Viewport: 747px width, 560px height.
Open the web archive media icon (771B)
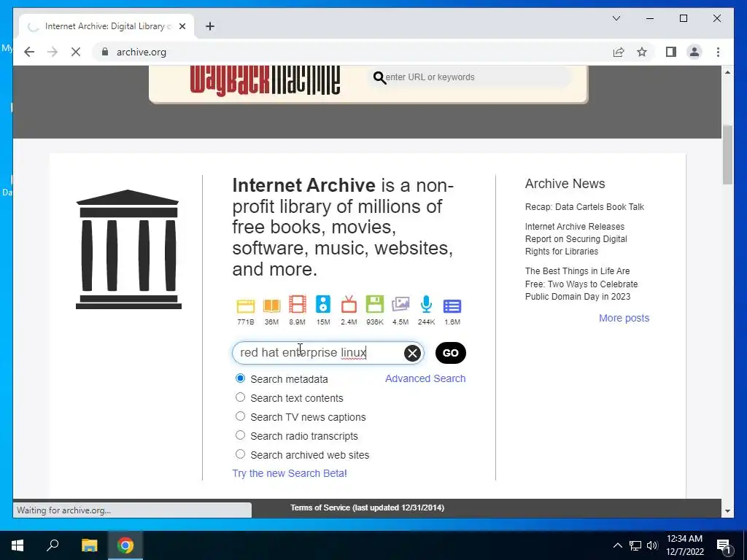(246, 306)
